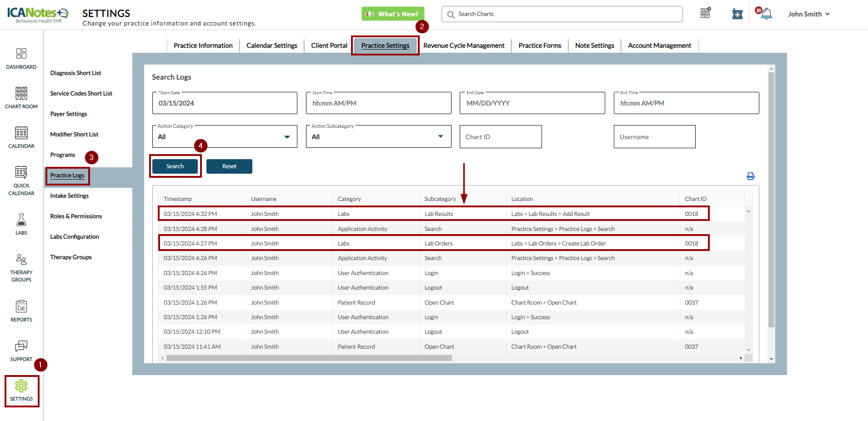The height and width of the screenshot is (421, 868).
Task: Switch to the Note Settings tab
Action: pos(594,45)
